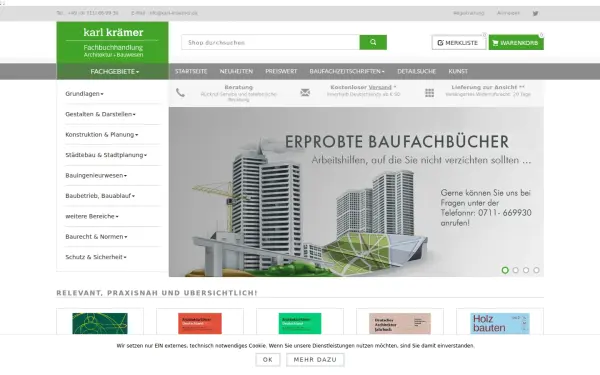Select the first carousel slide dot

coord(505,270)
